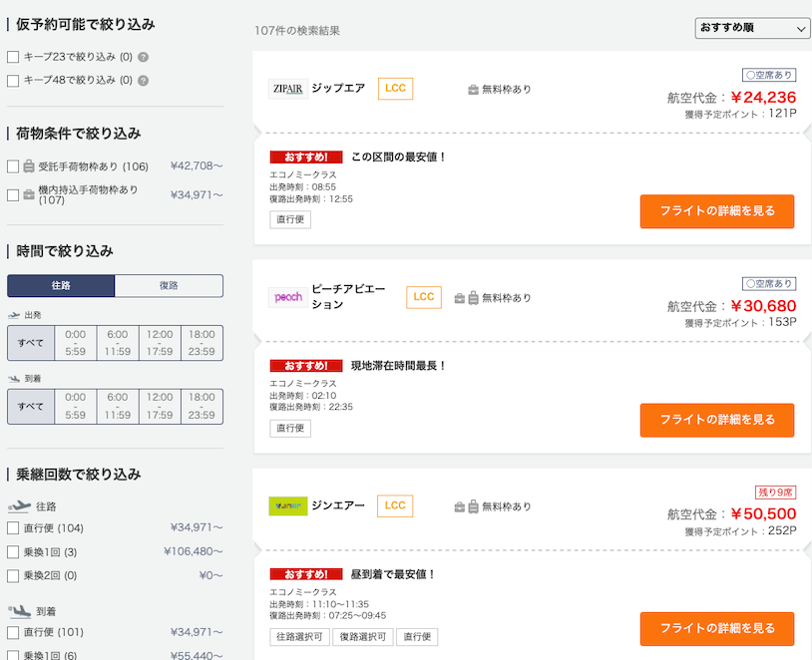Enable キープ23で絞り込み checkbox
This screenshot has width=812, height=660.
pos(13,57)
